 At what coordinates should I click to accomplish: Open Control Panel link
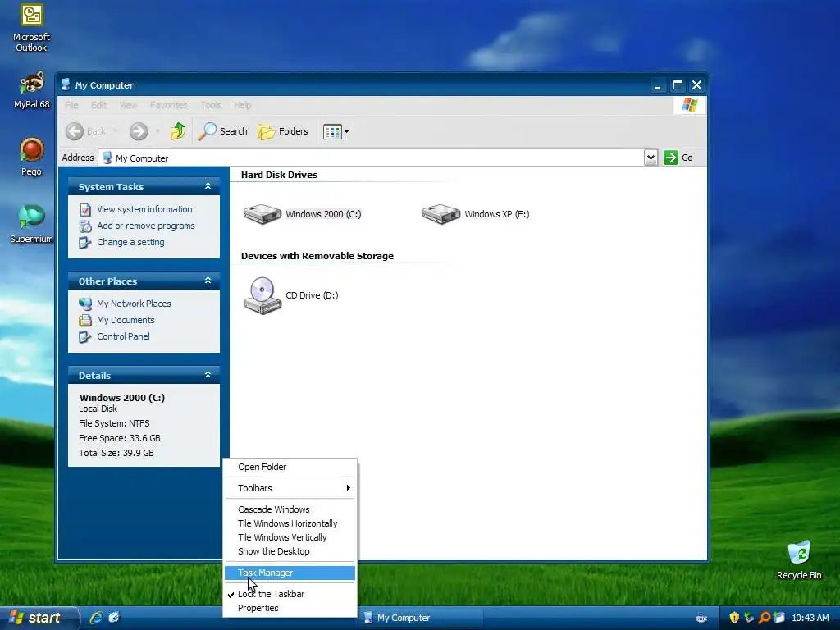click(123, 336)
